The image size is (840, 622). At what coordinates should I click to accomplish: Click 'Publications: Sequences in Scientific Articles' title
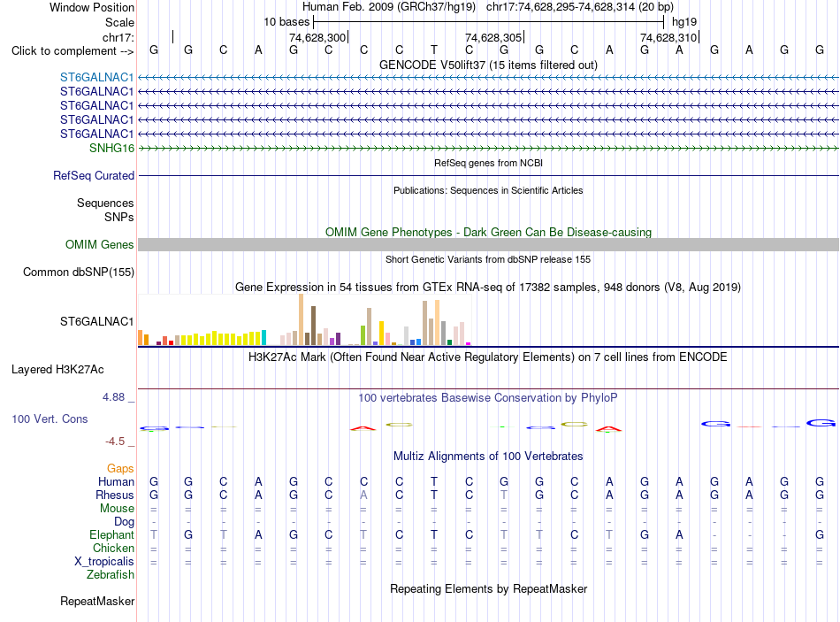(x=488, y=190)
